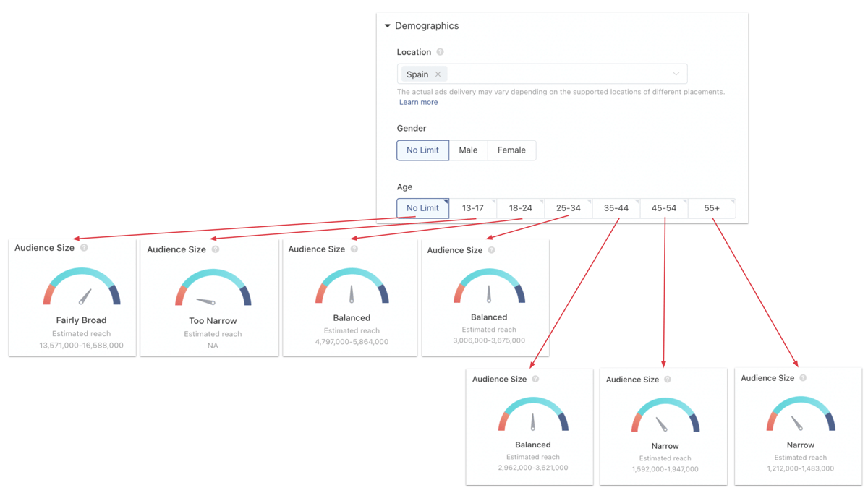Remove the Spain location tag
Viewport: 868px width, 493px height.
(x=438, y=74)
